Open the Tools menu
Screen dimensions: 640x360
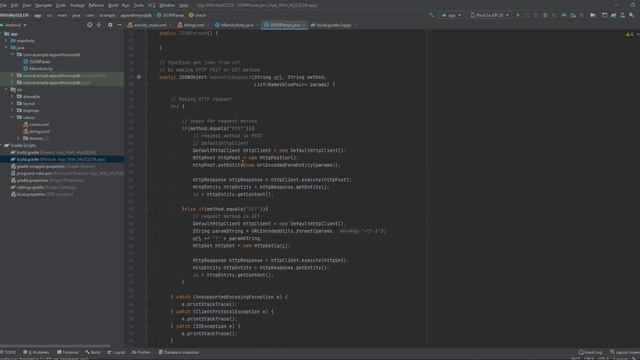pos(139,5)
